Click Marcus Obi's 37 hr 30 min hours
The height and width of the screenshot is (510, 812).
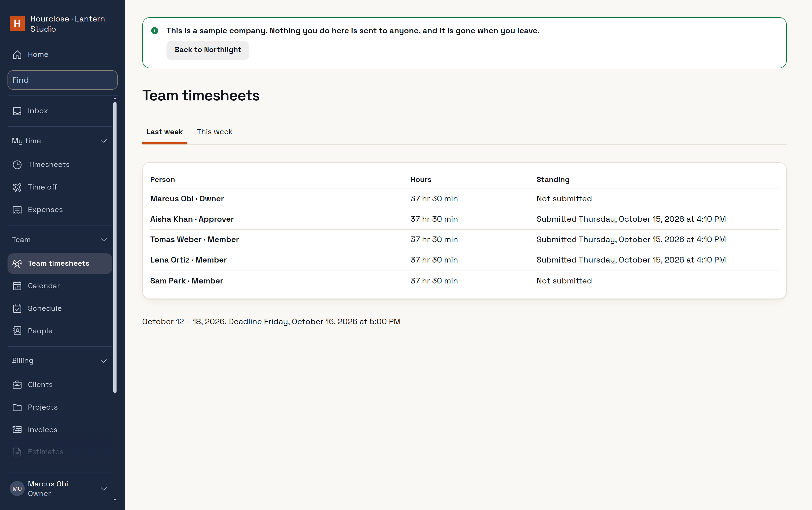tap(434, 199)
